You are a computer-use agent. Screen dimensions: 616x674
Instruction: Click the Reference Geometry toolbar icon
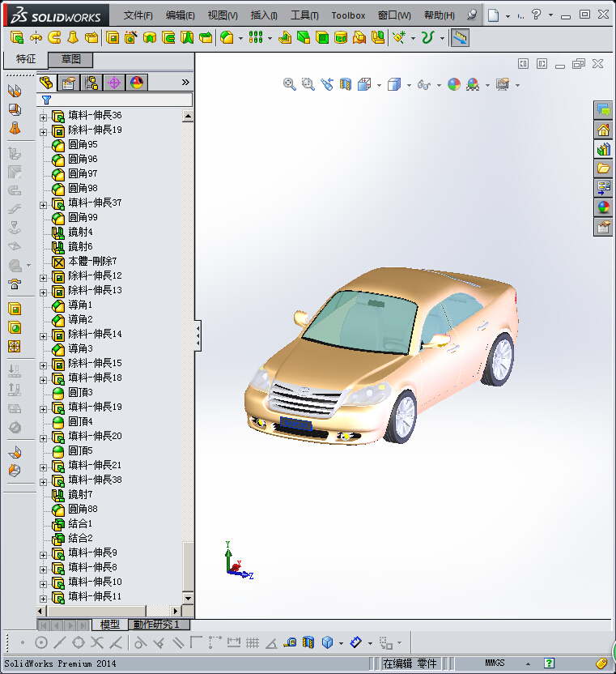(x=398, y=38)
